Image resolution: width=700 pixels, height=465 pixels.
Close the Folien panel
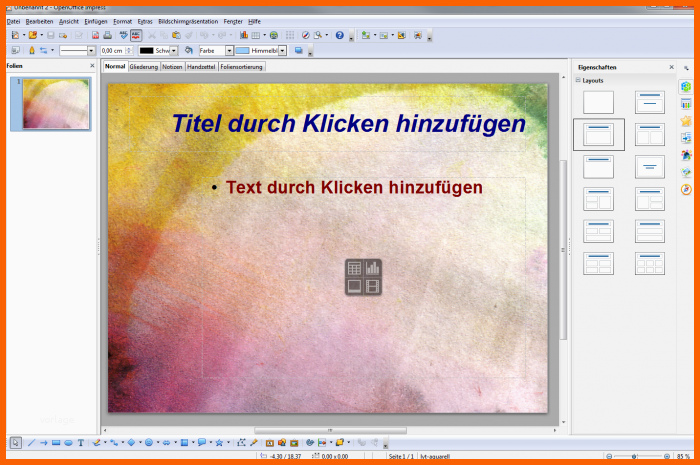click(x=92, y=66)
